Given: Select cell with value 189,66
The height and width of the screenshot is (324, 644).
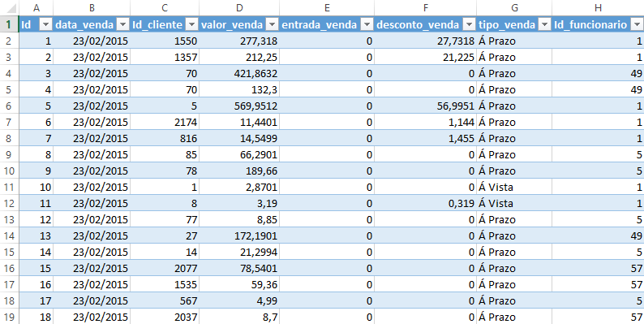Looking at the screenshot, I should tap(239, 171).
